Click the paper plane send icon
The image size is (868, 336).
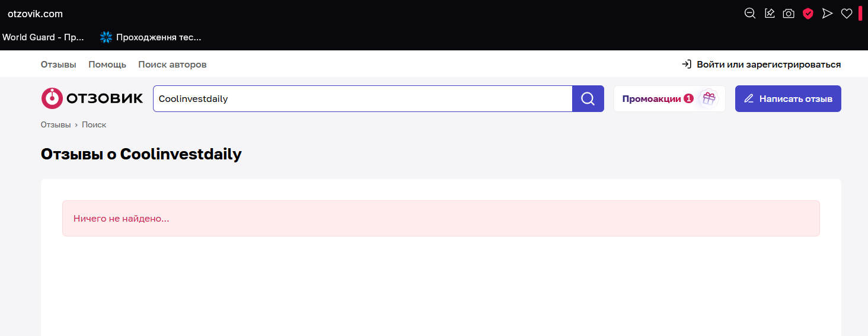pos(827,14)
